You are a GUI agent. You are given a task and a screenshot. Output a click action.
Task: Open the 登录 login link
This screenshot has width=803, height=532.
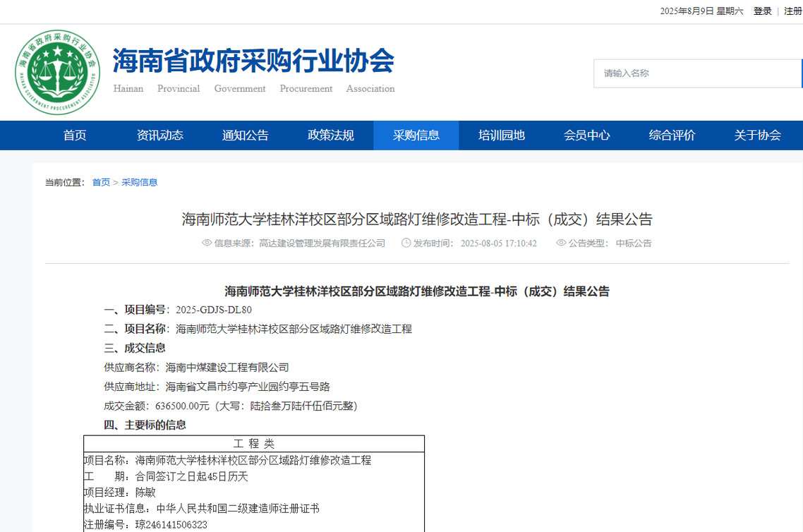click(762, 11)
